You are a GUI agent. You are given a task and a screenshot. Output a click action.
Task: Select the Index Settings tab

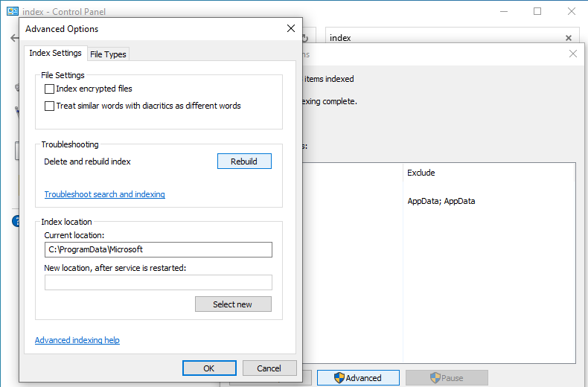[55, 54]
